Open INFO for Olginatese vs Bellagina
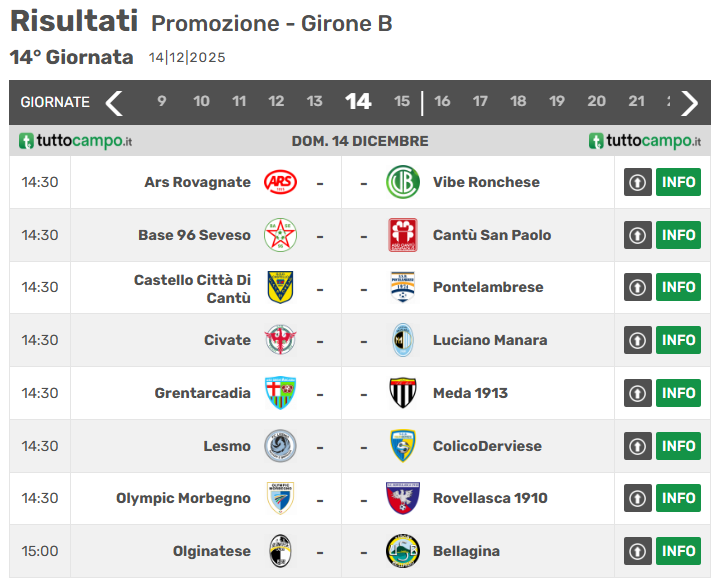 click(678, 551)
